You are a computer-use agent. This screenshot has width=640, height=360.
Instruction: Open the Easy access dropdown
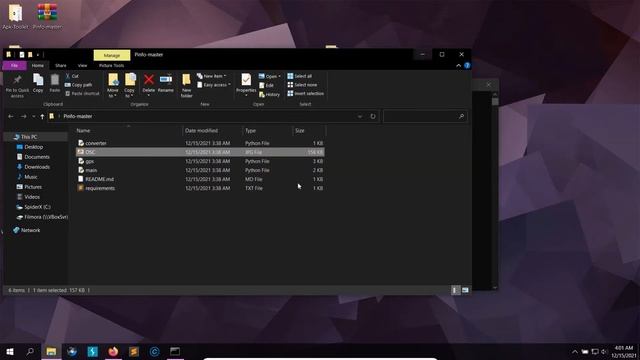pos(214,85)
